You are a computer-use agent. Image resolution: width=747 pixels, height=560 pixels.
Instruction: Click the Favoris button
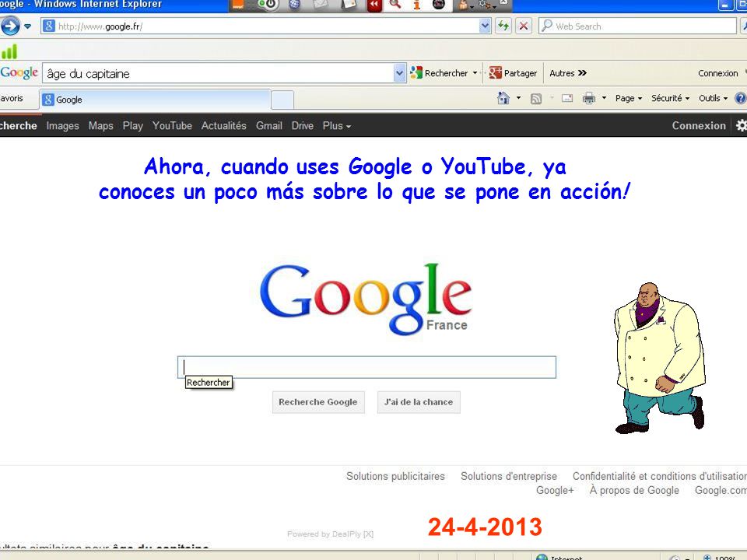coord(12,98)
